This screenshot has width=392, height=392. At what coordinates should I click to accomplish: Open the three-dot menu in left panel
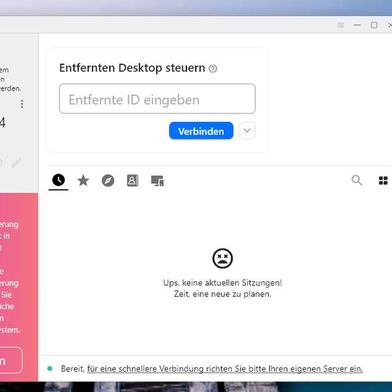coord(22,104)
